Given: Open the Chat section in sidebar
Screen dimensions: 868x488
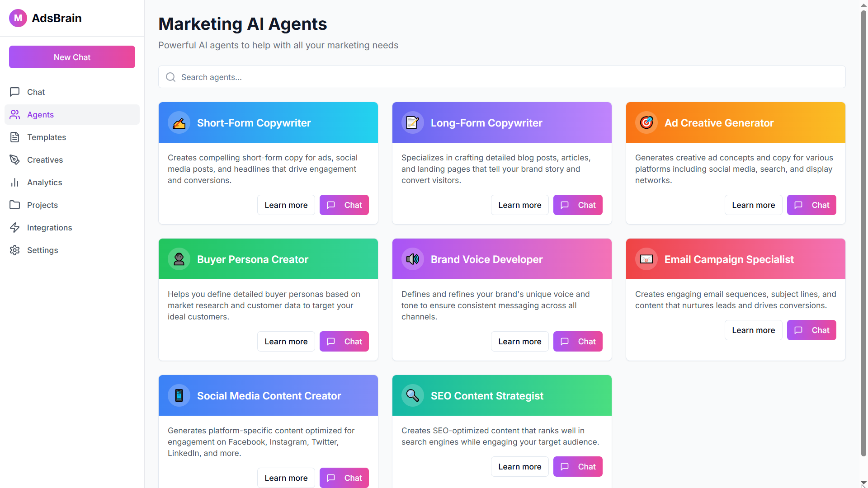Looking at the screenshot, I should point(72,92).
